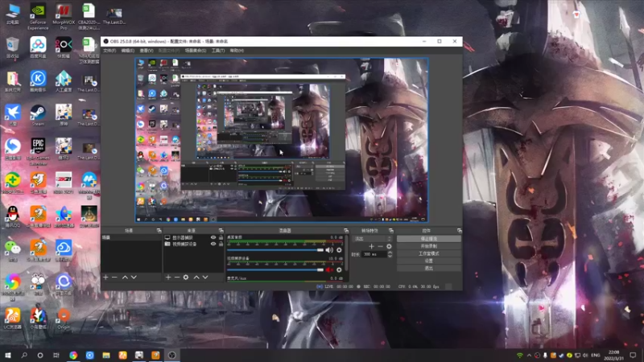This screenshot has width=644, height=362.
Task: Open the NBA 2K21 desktop shortcut
Action: coord(64,183)
